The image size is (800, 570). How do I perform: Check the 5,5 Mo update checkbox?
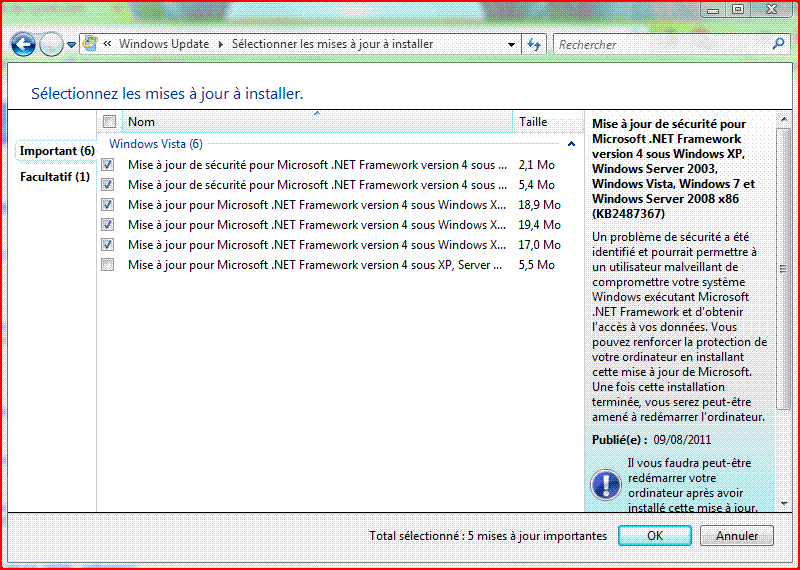108,264
